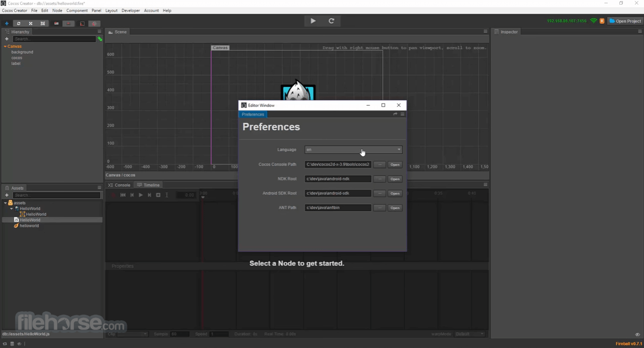Viewport: 644px width, 348px height.
Task: Select the rect transform tool
Action: point(43,24)
